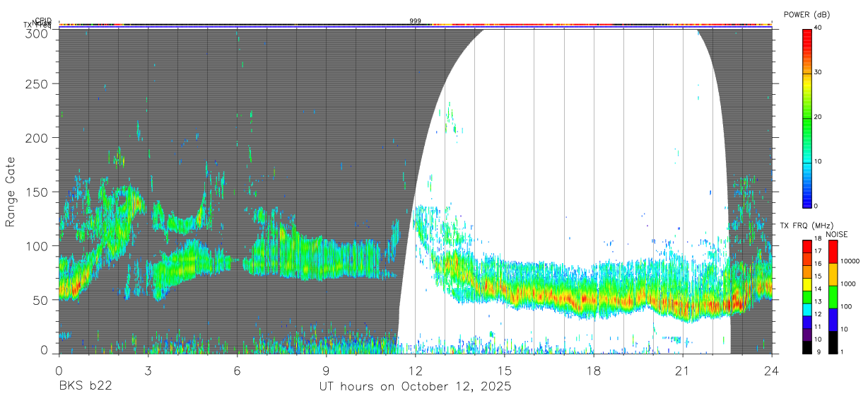Click the POWER (dB) colorbar title
Image resolution: width=868 pixels, height=401 pixels.
(x=807, y=15)
